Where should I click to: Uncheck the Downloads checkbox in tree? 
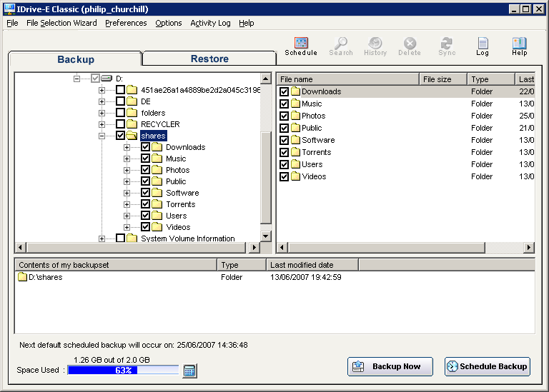145,147
